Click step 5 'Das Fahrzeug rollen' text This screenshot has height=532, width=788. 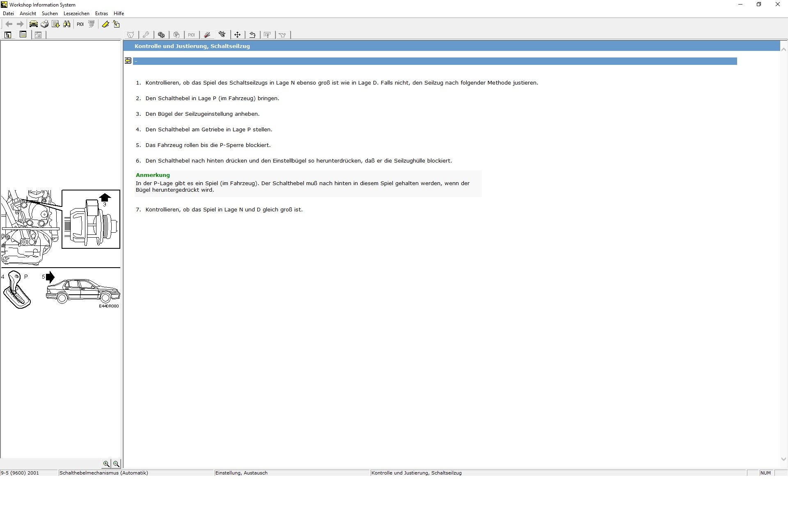[208, 145]
